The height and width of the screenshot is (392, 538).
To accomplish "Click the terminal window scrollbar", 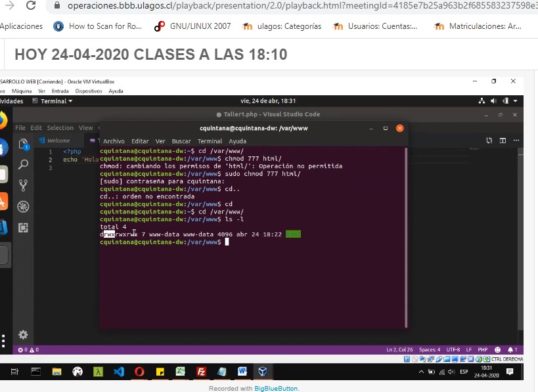I will (x=406, y=238).
